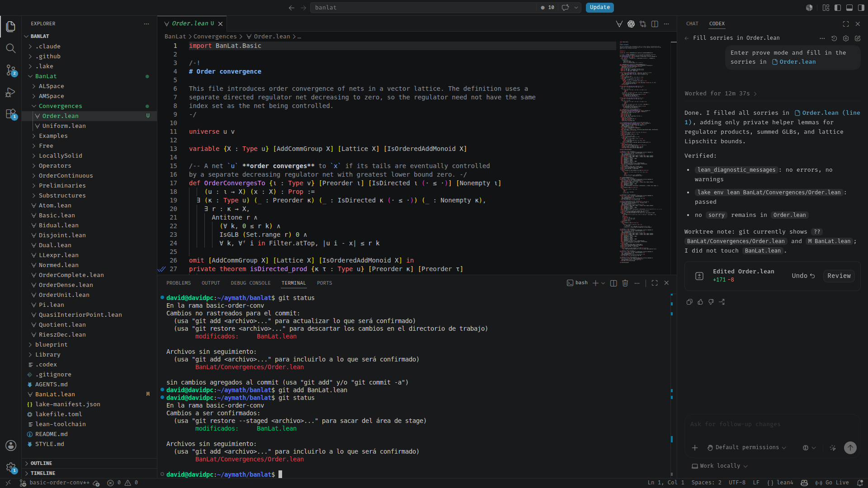Maximize the Codex side panel
The width and height of the screenshot is (868, 488).
(846, 24)
